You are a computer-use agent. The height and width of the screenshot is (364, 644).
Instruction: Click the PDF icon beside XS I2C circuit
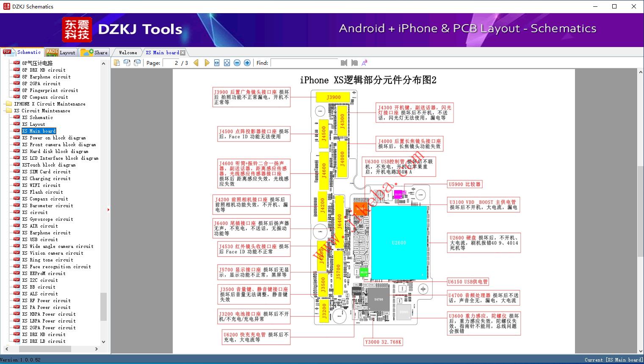(17, 280)
